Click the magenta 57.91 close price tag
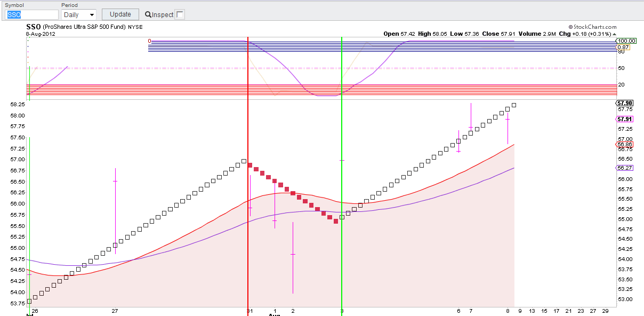The height and width of the screenshot is (316, 644). click(x=625, y=119)
